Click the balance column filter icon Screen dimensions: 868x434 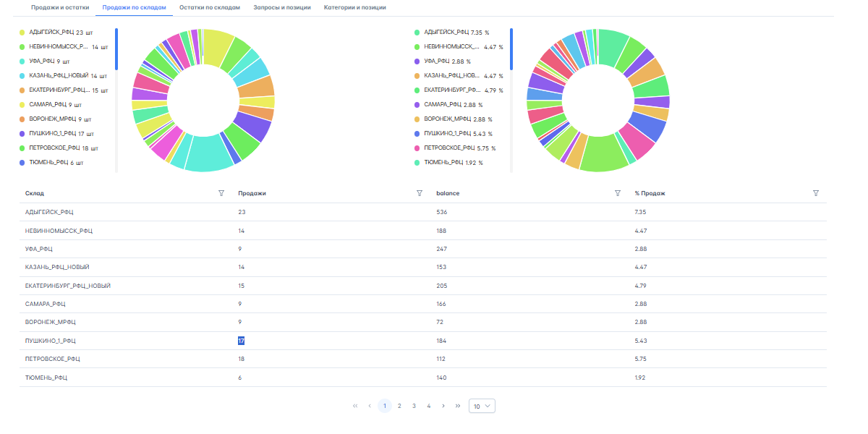click(x=618, y=193)
